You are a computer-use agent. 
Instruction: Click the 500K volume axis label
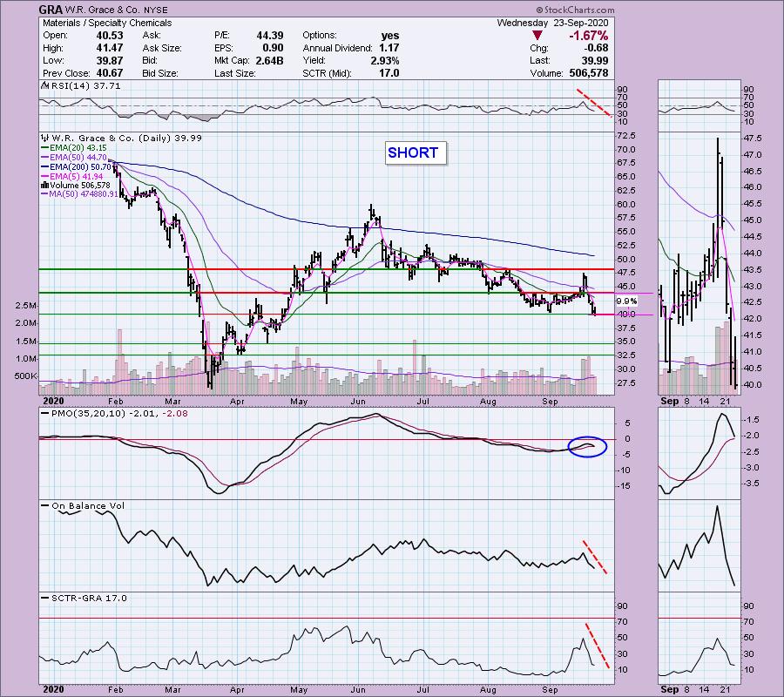coord(25,376)
